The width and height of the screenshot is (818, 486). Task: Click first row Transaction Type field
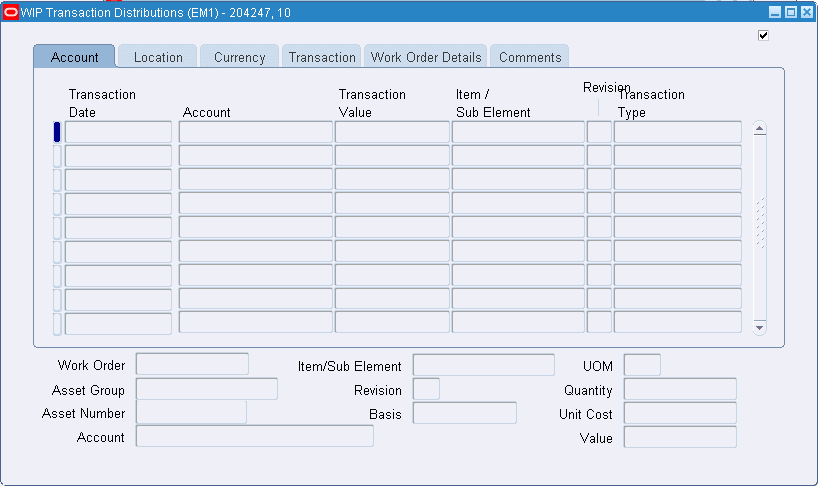pos(678,132)
